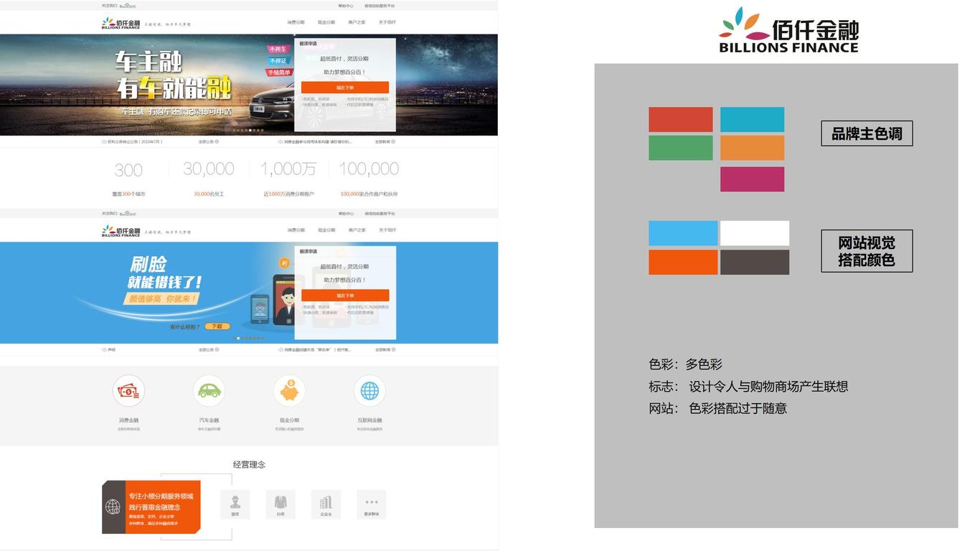The height and width of the screenshot is (551, 980).
Task: Pick the vivid orange swatch beside dark brown
Action: (x=683, y=262)
